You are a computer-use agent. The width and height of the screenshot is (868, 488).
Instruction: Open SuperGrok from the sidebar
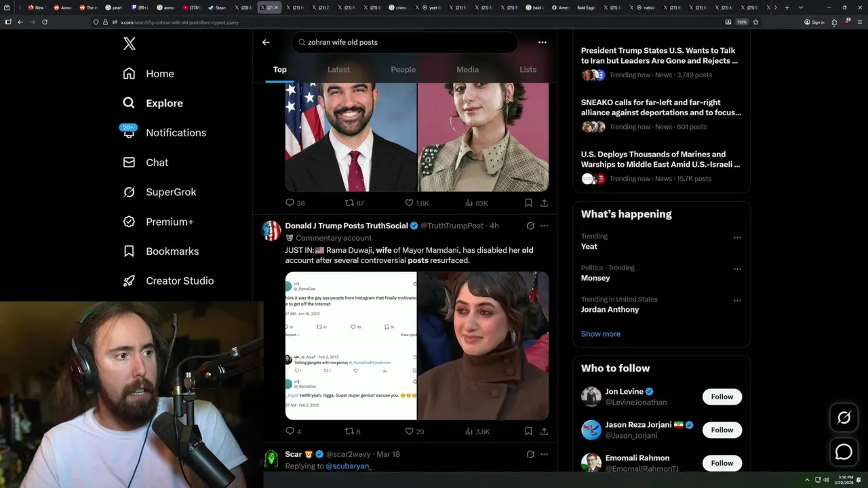[x=159, y=192]
